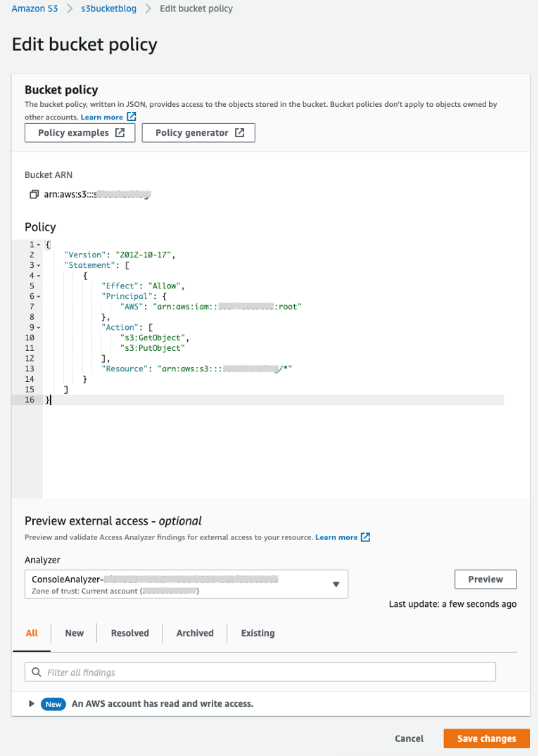The height and width of the screenshot is (756, 539).
Task: Switch to the Archived findings tab
Action: (195, 633)
